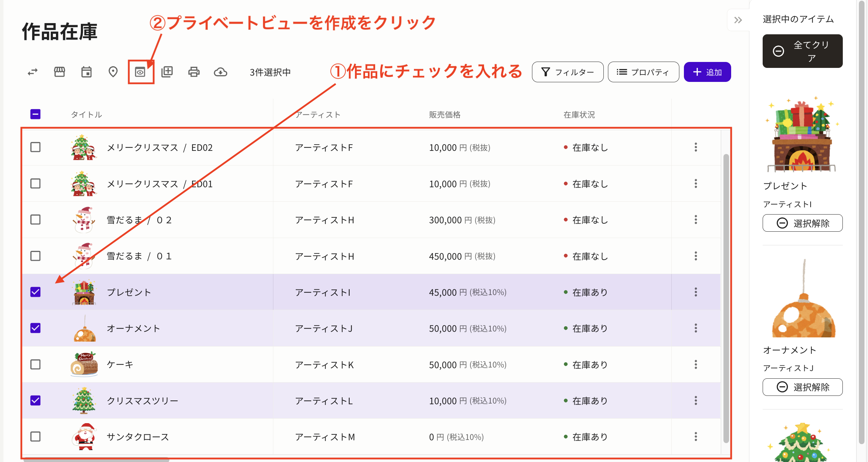Open three-dot menu for 雪だるま / 0 2

click(695, 220)
